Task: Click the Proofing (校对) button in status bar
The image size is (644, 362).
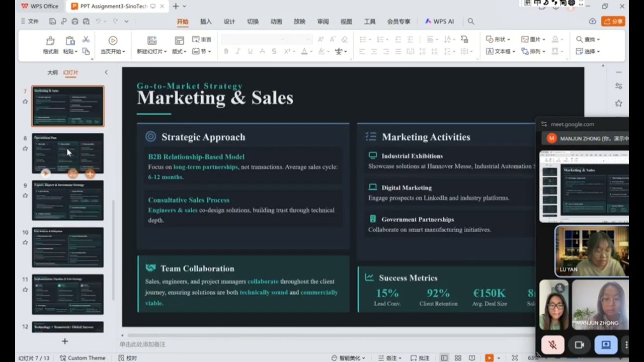Action: coord(127,358)
